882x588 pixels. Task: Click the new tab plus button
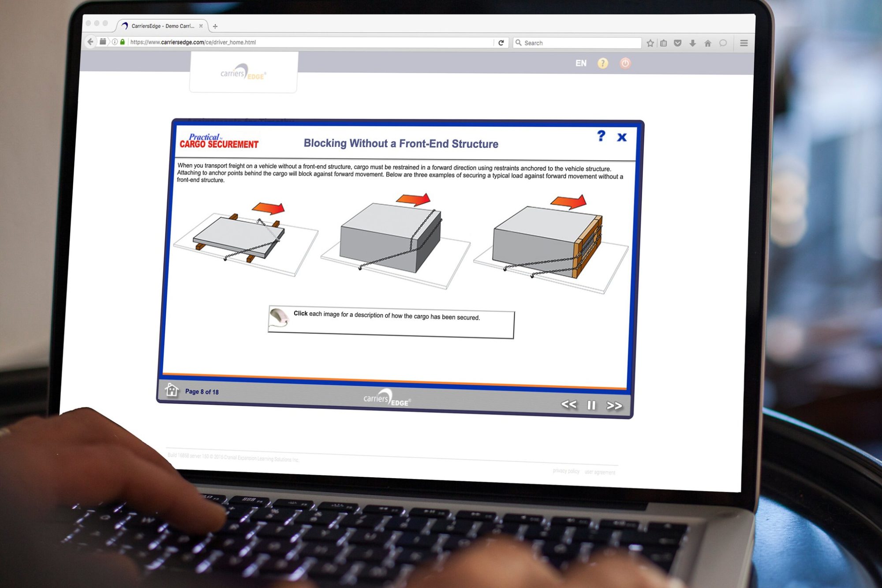tap(214, 26)
